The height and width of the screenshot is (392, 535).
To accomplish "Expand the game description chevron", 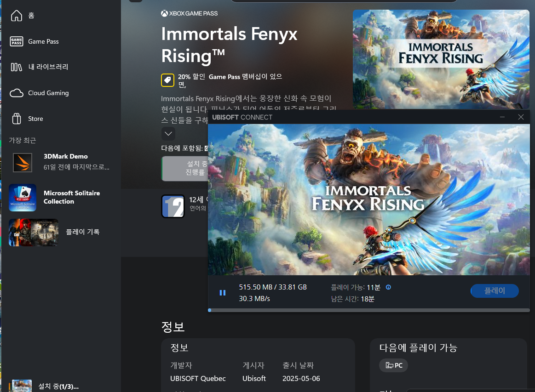I will (x=168, y=134).
